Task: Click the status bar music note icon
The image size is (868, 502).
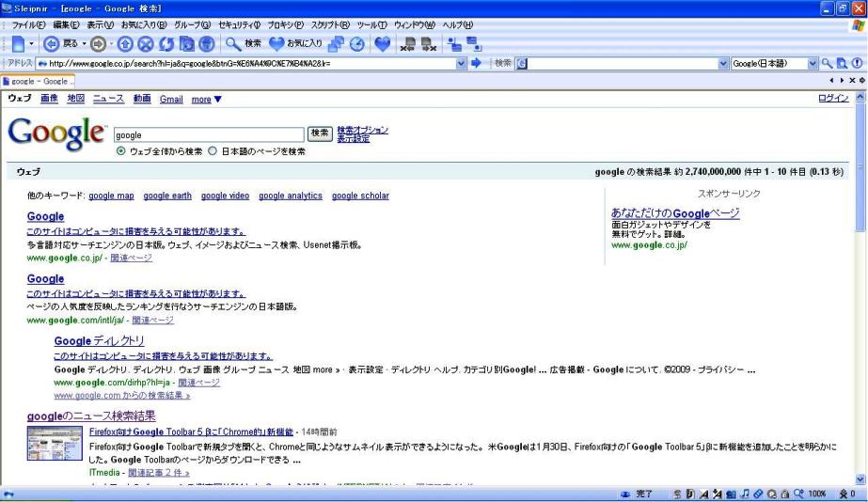Action: pos(745,494)
